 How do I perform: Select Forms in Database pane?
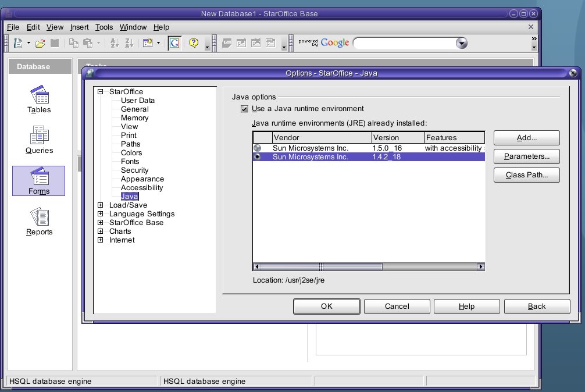[39, 181]
